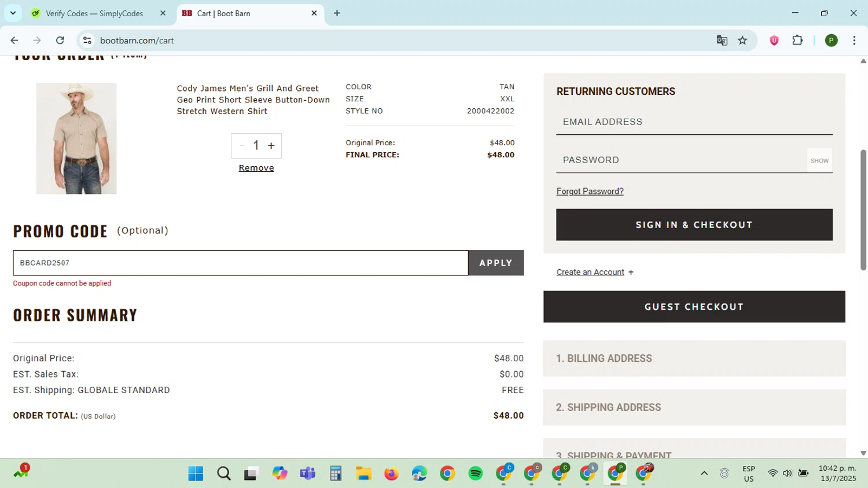The height and width of the screenshot is (488, 868).
Task: Click the style number 2000422002
Action: [x=491, y=111]
